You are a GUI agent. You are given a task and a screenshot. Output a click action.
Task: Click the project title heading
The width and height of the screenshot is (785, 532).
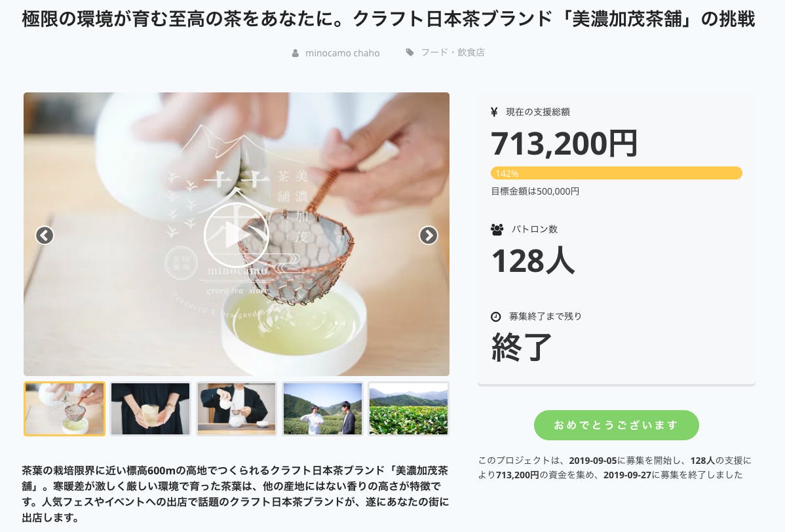(389, 19)
